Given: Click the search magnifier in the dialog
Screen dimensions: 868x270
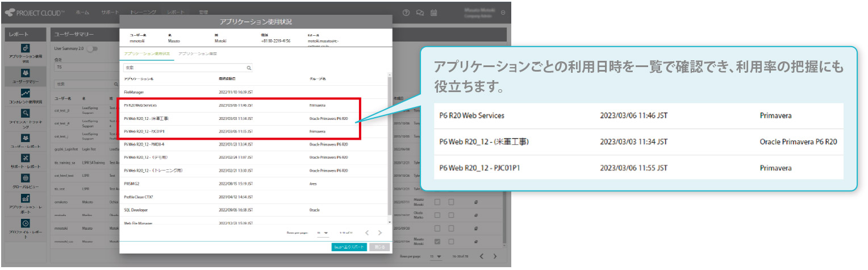Looking at the screenshot, I should (x=249, y=68).
